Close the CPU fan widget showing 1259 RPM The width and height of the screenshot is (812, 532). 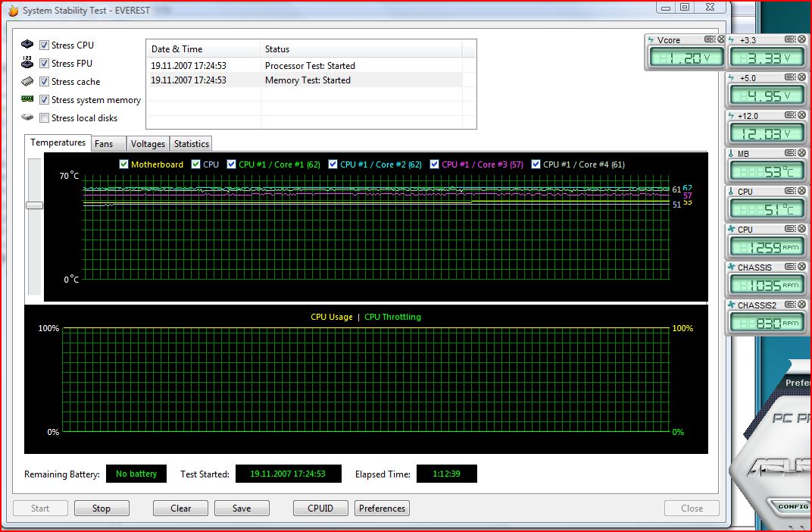point(801,228)
